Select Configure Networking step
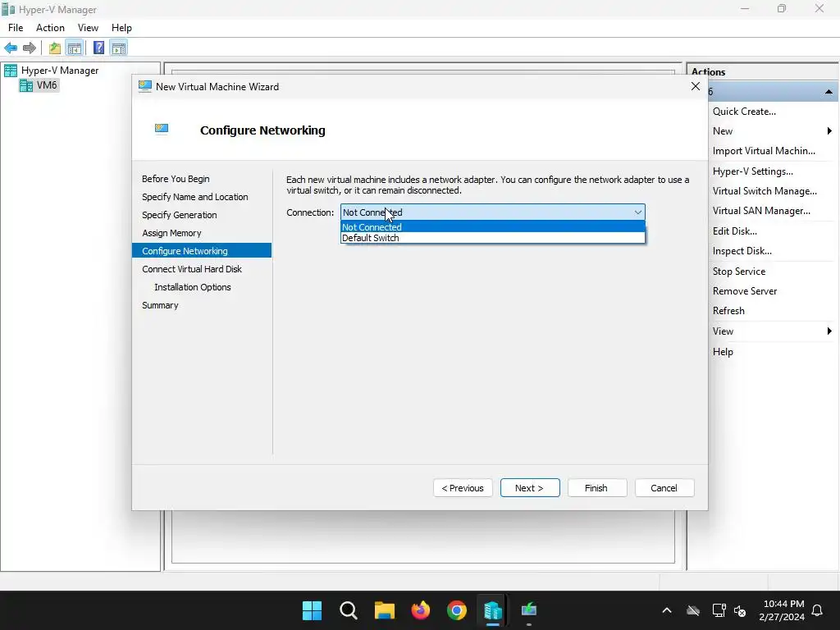The image size is (840, 630). pos(202,251)
